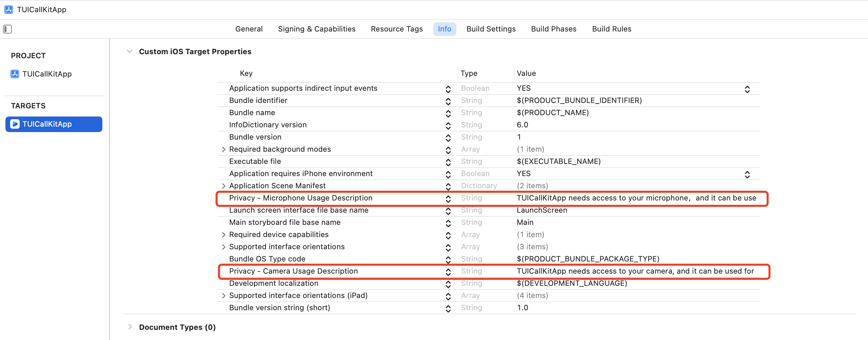This screenshot has height=340, width=868.
Task: Open key stepper for Camera Usage Description
Action: [x=448, y=272]
